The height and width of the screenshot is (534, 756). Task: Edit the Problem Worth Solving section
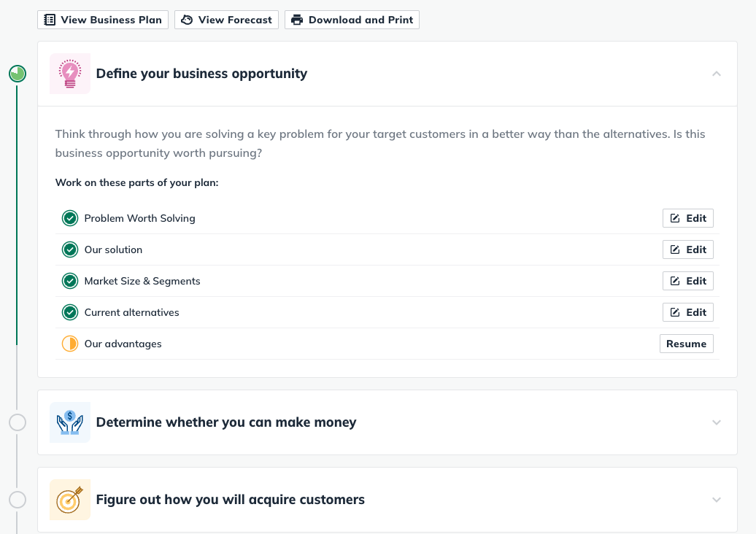[688, 218]
